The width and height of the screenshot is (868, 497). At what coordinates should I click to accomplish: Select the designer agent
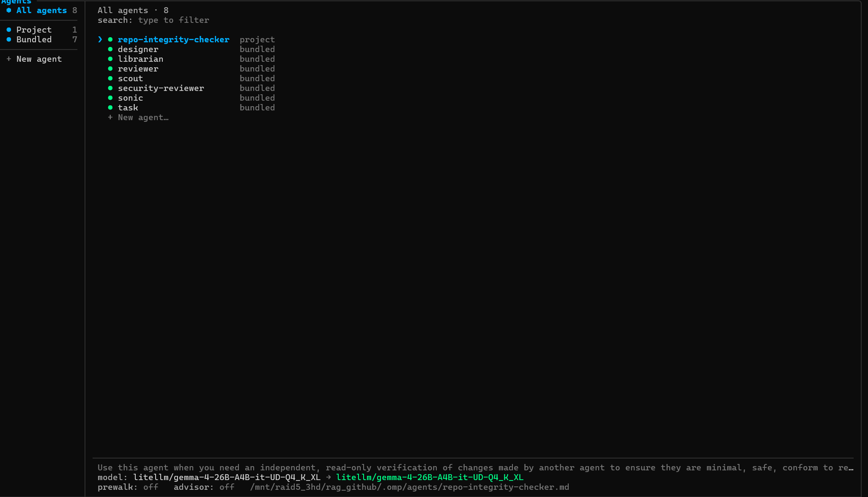click(138, 49)
